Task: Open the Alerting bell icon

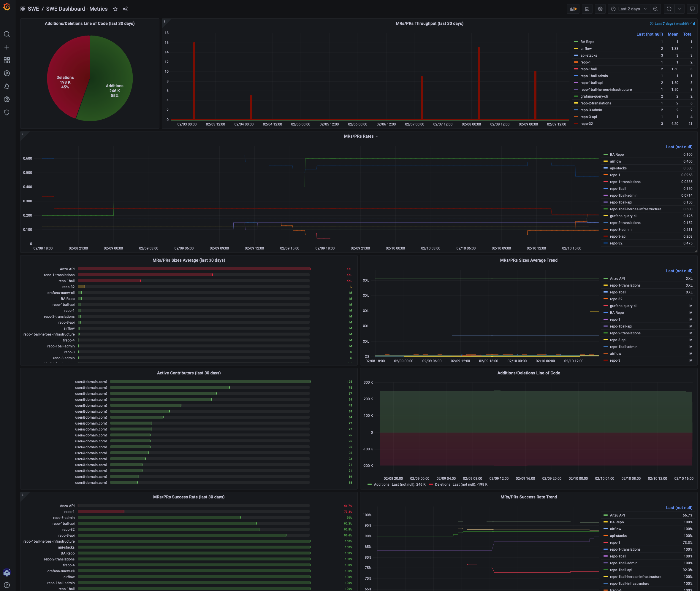Action: (x=7, y=86)
